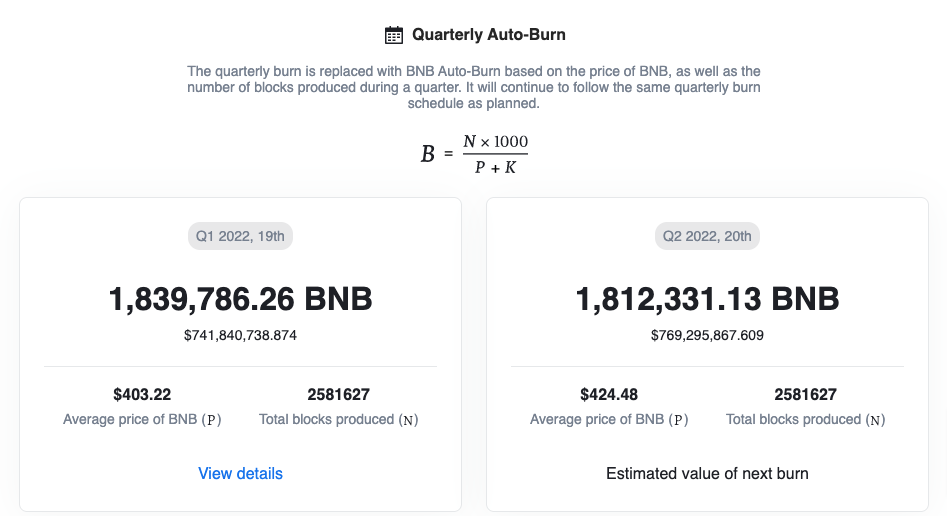Click Average price of BNB label in Q2 card
947x516 pixels.
609,419
